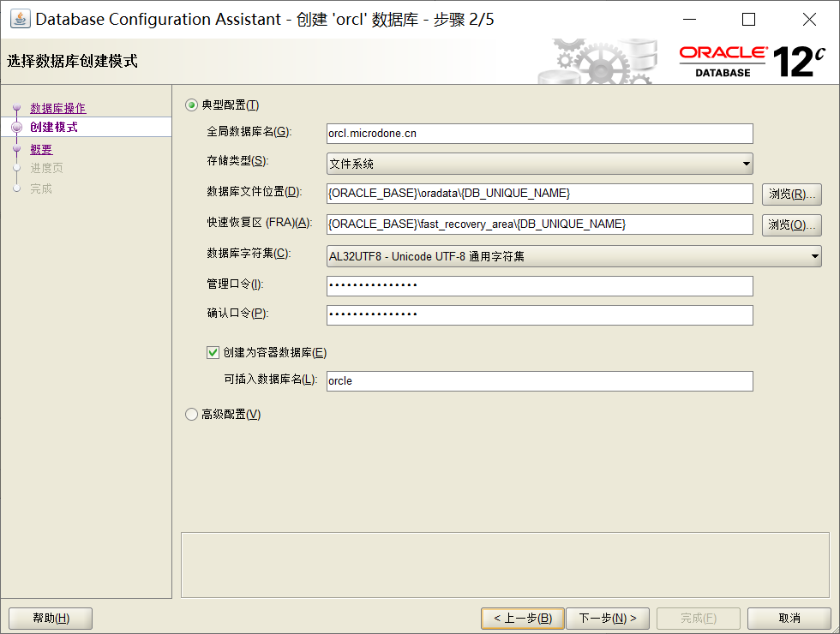Select the 高级配置 radio button

191,414
